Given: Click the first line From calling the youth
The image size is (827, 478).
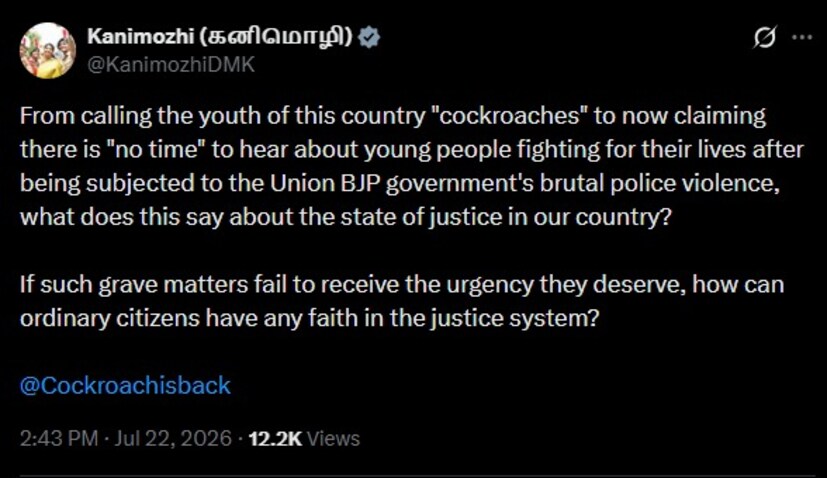Looking at the screenshot, I should coord(393,117).
